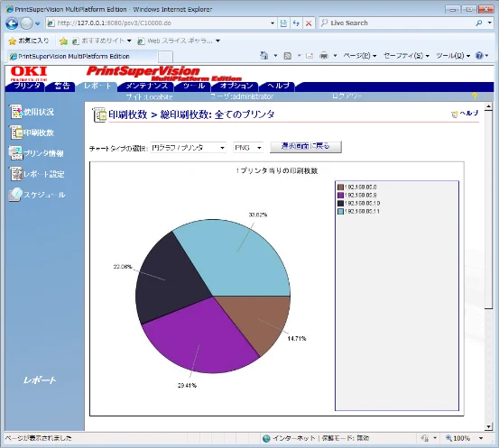Click the refresh page icon
Image resolution: width=499 pixels, height=448 pixels.
296,23
